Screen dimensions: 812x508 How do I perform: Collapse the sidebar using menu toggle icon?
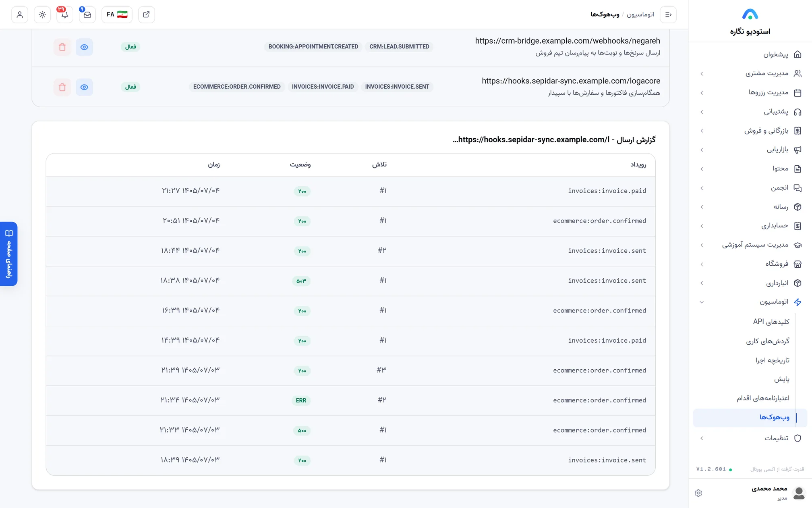tap(668, 15)
